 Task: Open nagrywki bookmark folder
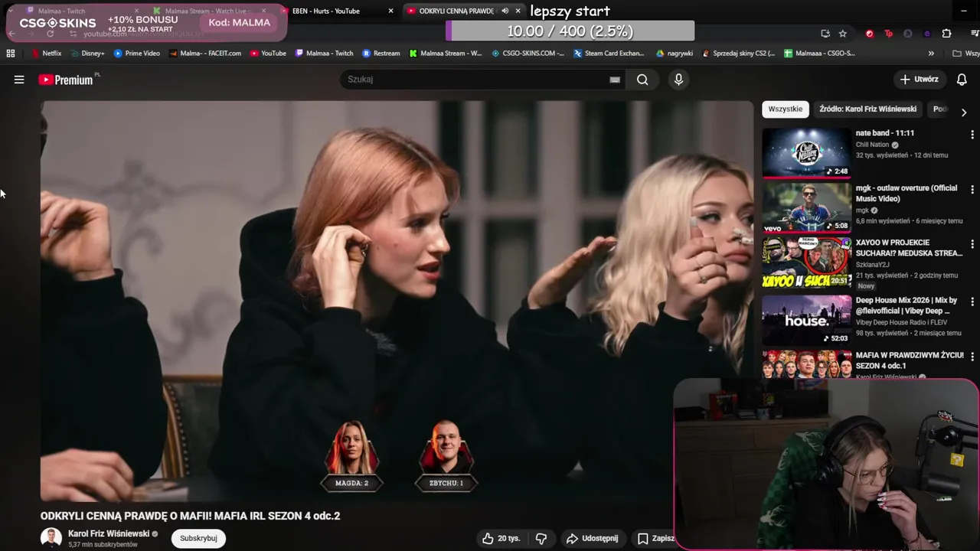point(675,54)
